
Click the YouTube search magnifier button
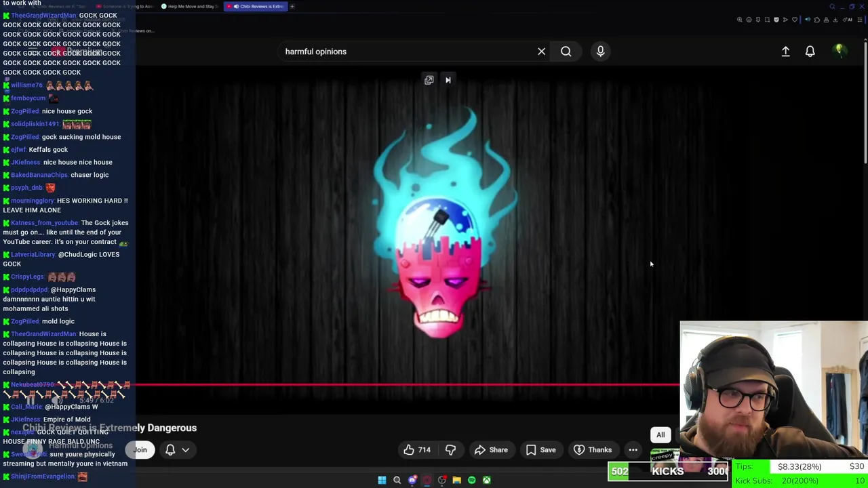point(566,52)
